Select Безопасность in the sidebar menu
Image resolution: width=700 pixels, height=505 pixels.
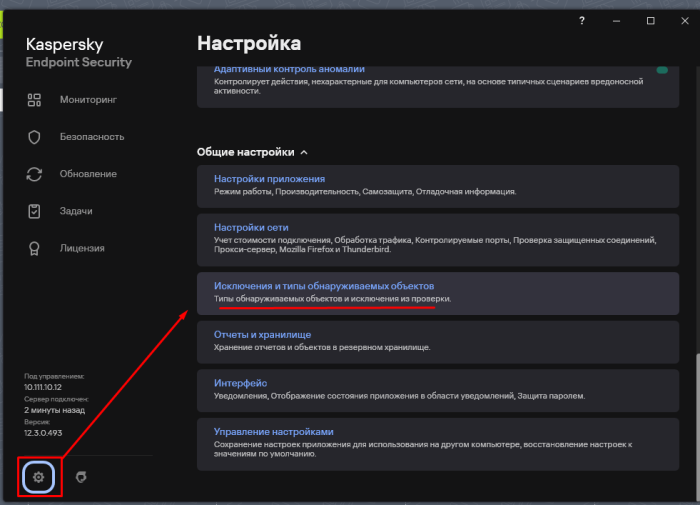91,137
